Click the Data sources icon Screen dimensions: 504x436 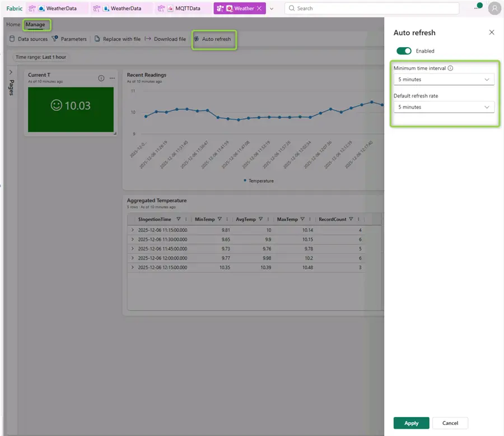point(12,39)
